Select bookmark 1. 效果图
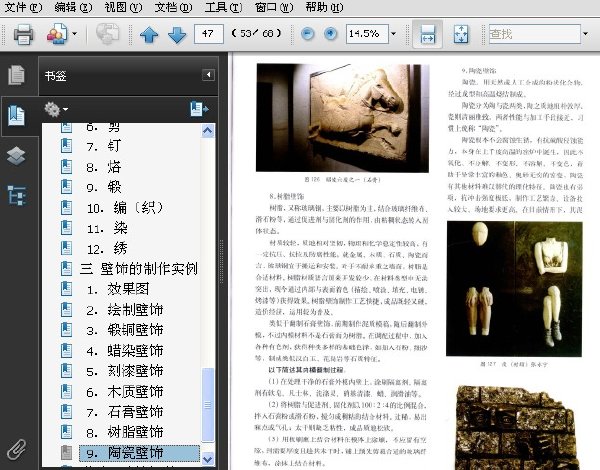Image resolution: width=600 pixels, height=470 pixels. 117,289
